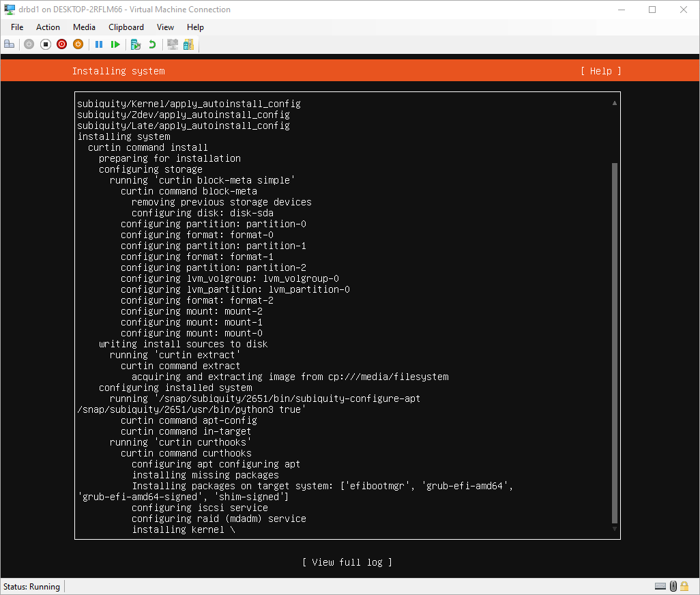
Task: Revert the VM with the green arrow icon
Action: click(x=152, y=44)
